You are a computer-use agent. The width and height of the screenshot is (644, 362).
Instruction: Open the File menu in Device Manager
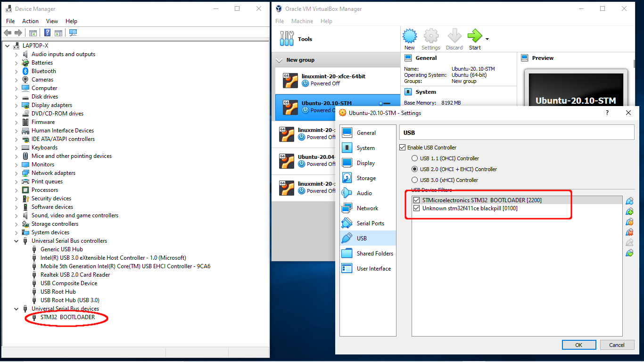(x=10, y=21)
